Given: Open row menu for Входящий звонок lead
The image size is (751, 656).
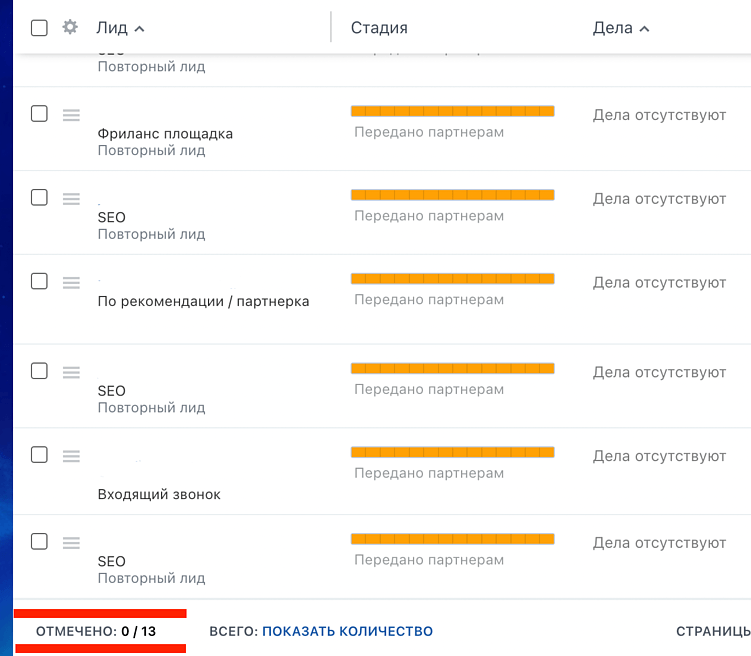Looking at the screenshot, I should point(71,456).
